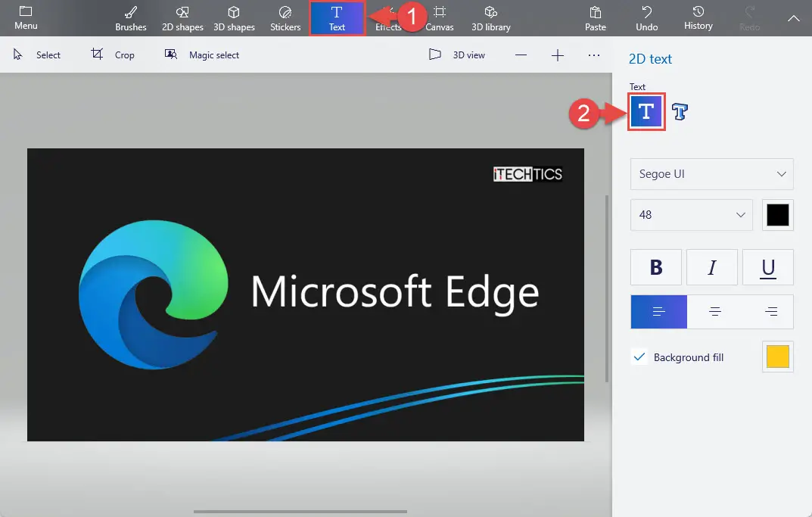Align text right
The height and width of the screenshot is (517, 812).
pyautogui.click(x=770, y=312)
